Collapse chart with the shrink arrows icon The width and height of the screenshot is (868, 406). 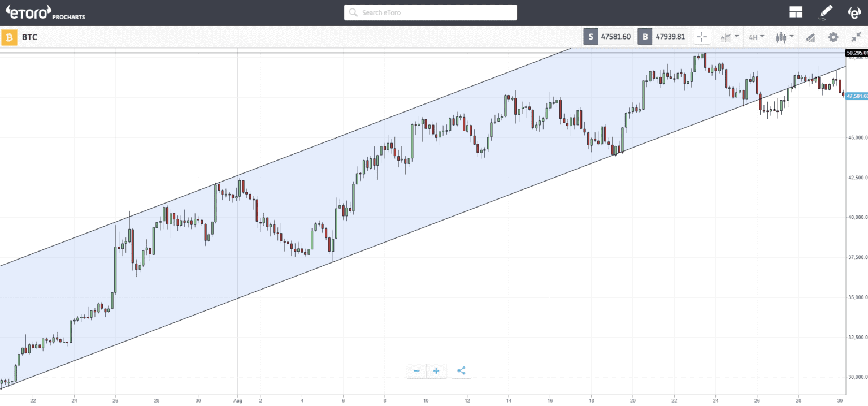tap(856, 37)
